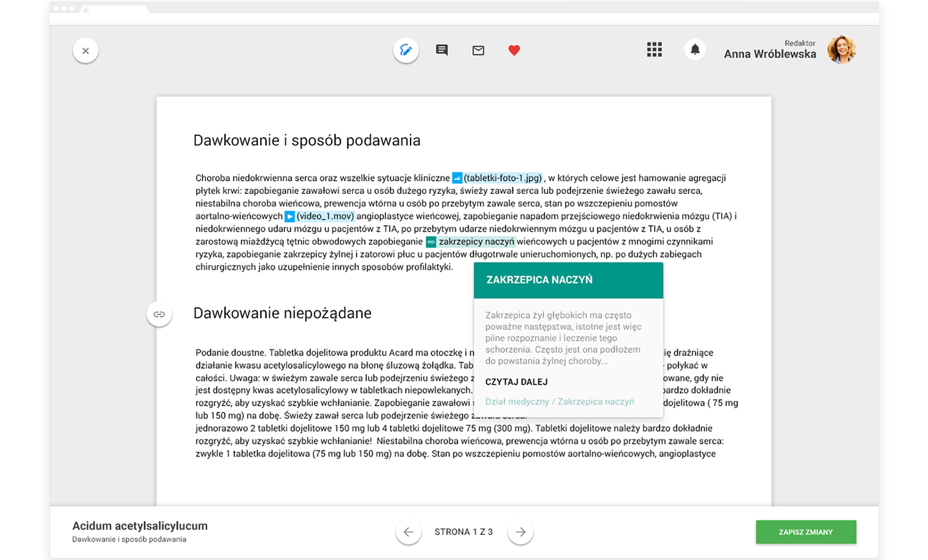
Task: Open the apps grid icon
Action: click(654, 49)
